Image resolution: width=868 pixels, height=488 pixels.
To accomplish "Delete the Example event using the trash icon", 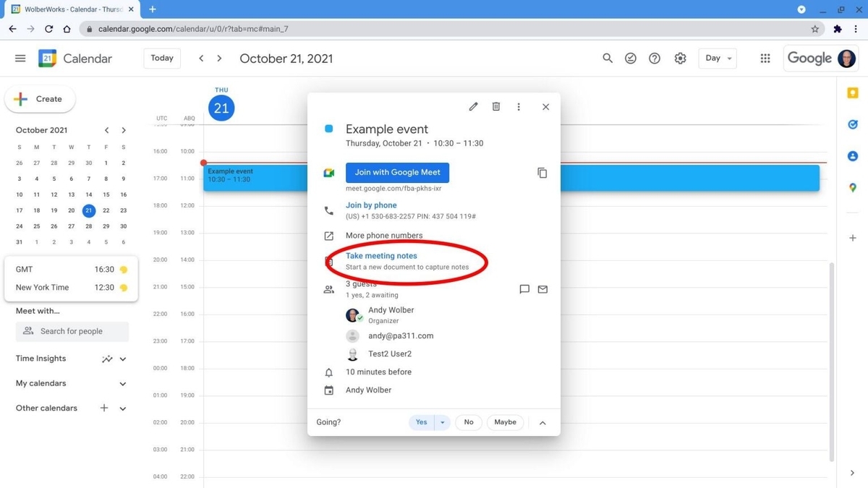I will click(496, 106).
